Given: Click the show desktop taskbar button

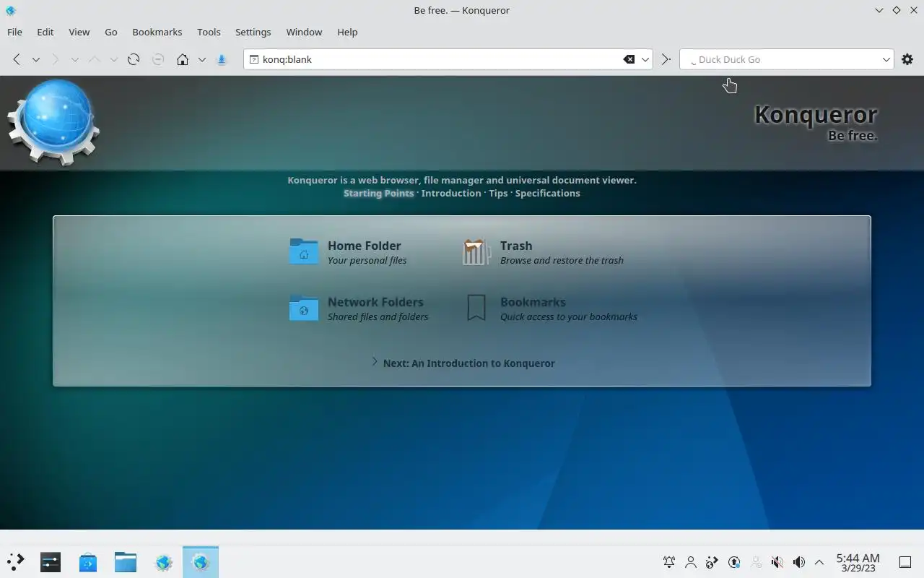Looking at the screenshot, I should [x=905, y=561].
